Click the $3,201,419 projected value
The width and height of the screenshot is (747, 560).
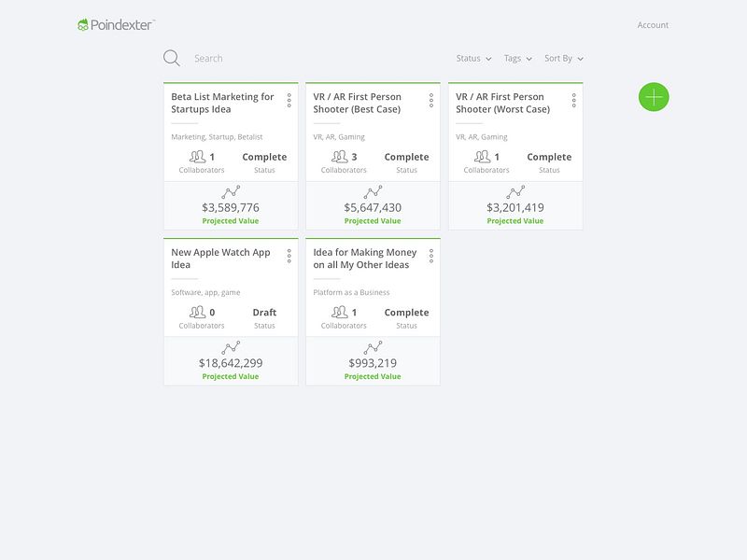515,207
